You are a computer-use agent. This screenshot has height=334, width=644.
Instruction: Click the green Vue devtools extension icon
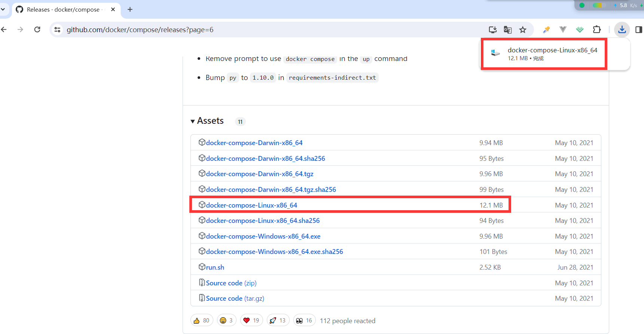[x=580, y=30]
